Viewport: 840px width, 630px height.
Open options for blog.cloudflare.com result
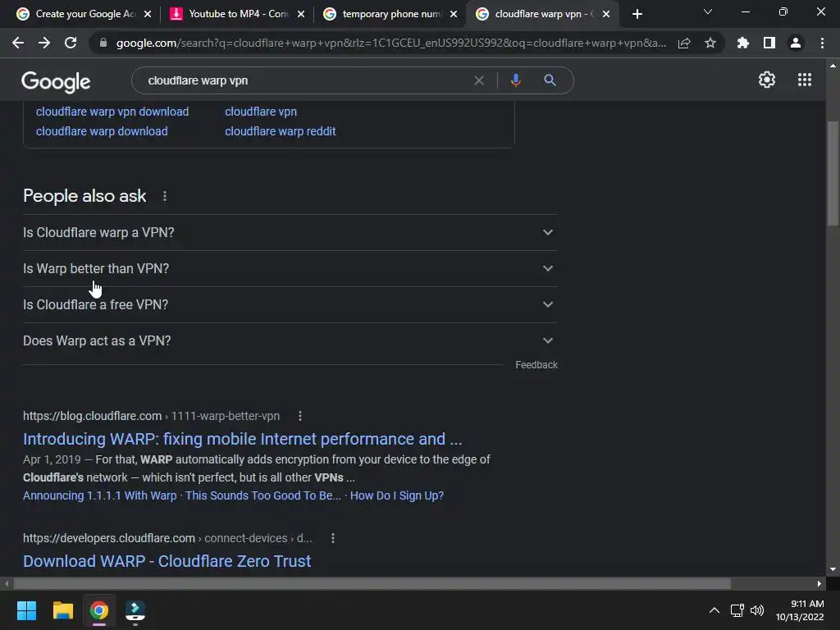tap(300, 416)
